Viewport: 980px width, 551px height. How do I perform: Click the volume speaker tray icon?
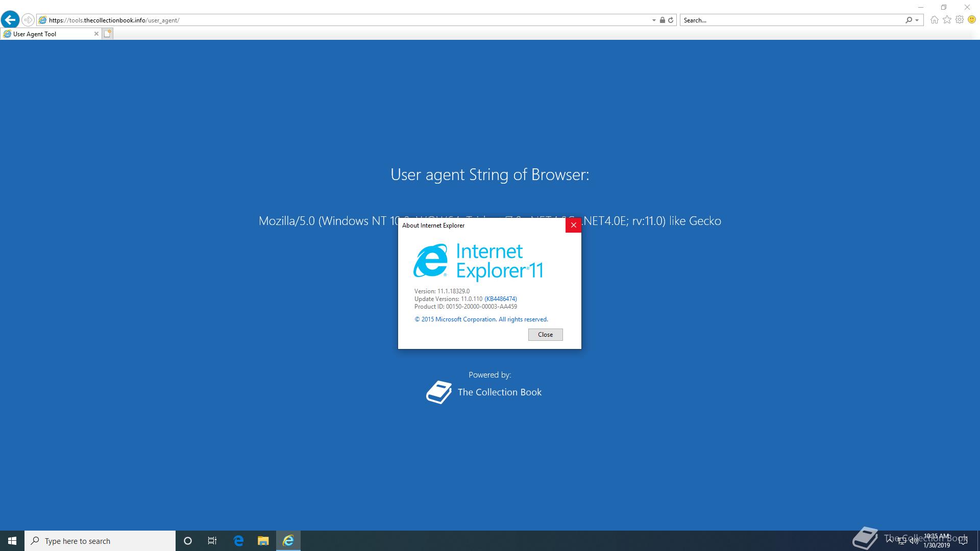click(x=914, y=541)
